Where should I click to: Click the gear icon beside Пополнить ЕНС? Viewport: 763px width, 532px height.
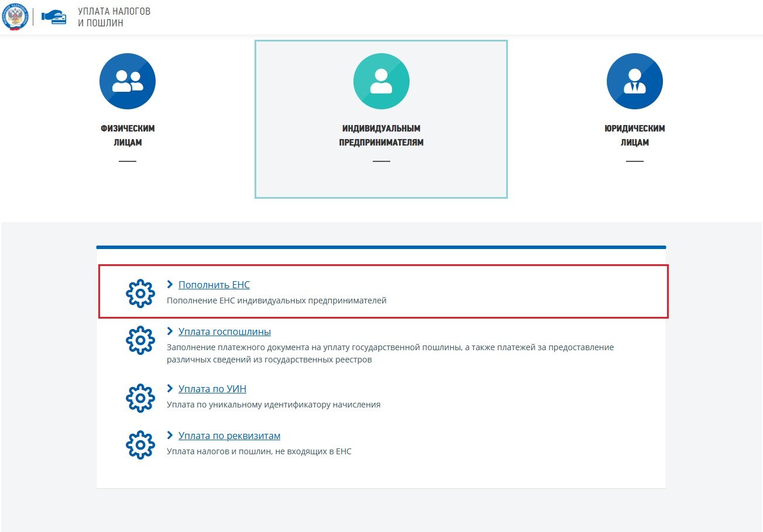pos(140,293)
